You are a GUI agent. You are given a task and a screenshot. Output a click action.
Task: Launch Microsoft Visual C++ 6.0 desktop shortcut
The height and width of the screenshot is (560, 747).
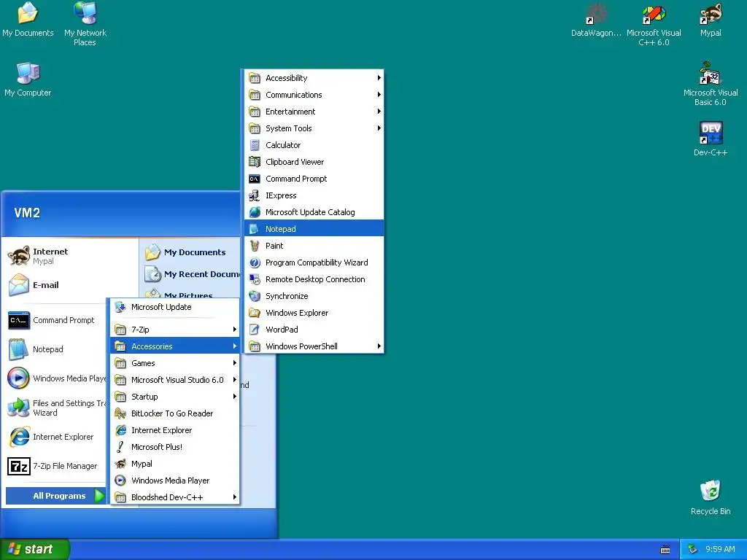(x=654, y=24)
